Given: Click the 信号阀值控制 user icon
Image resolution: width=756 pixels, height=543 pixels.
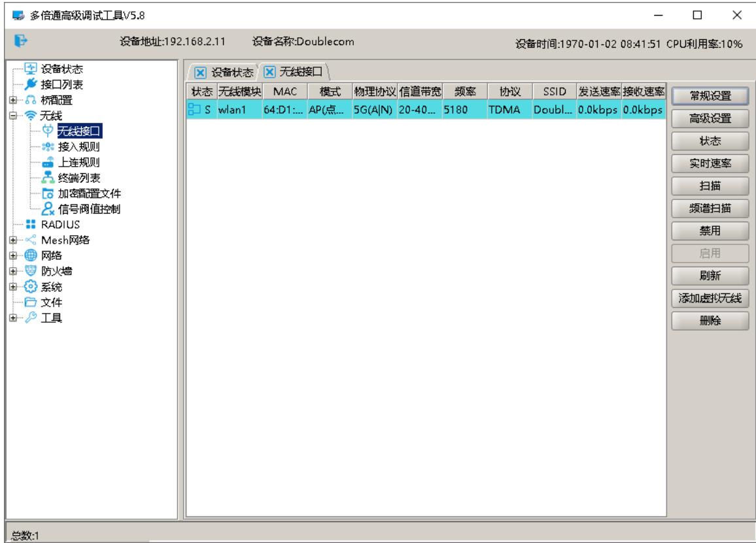Looking at the screenshot, I should (48, 209).
